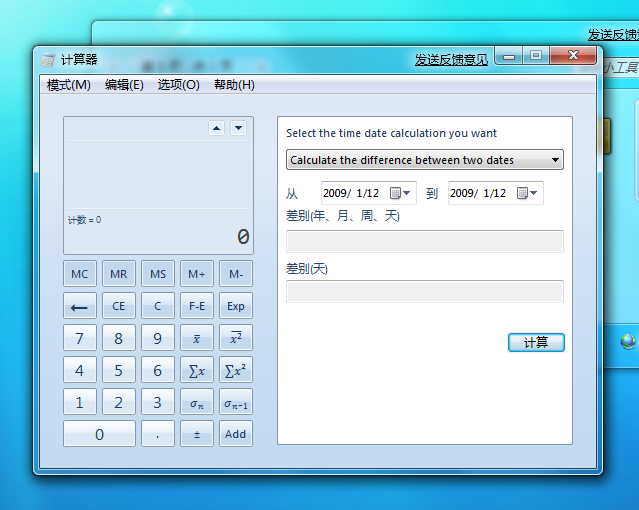
Task: Click the Add button
Action: click(x=236, y=434)
